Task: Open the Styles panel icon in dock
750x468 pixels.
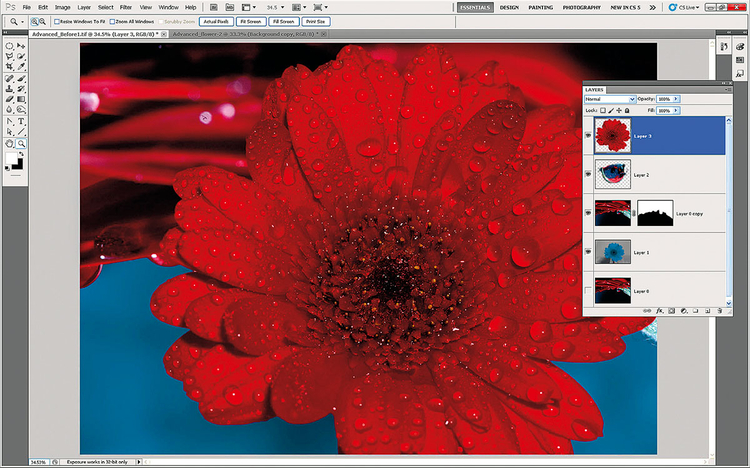Action: (740, 74)
